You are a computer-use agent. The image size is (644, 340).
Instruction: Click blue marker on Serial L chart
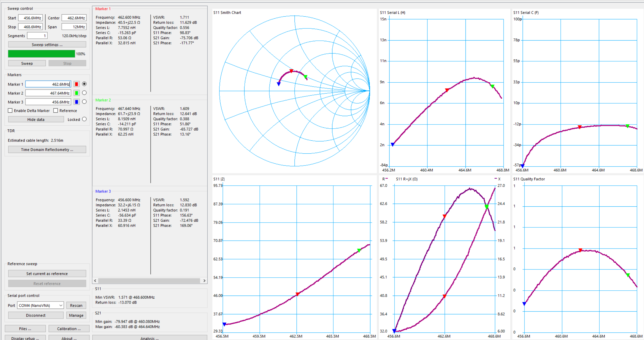click(x=392, y=144)
